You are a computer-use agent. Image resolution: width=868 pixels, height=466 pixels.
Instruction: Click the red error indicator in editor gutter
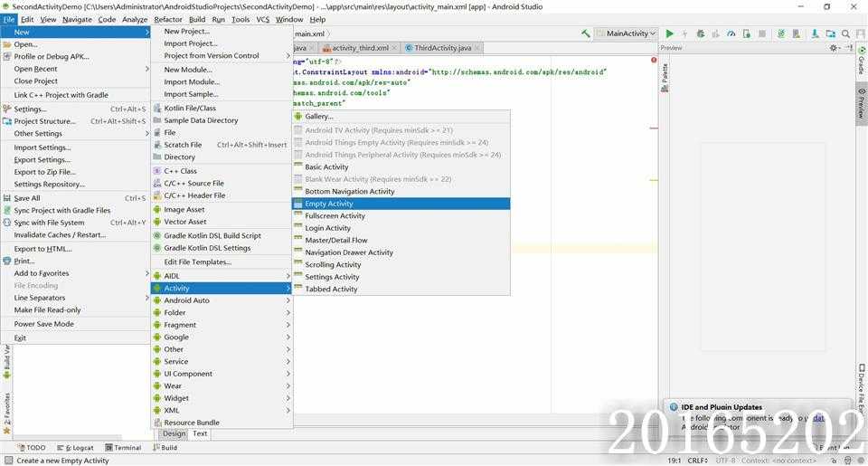(654, 60)
